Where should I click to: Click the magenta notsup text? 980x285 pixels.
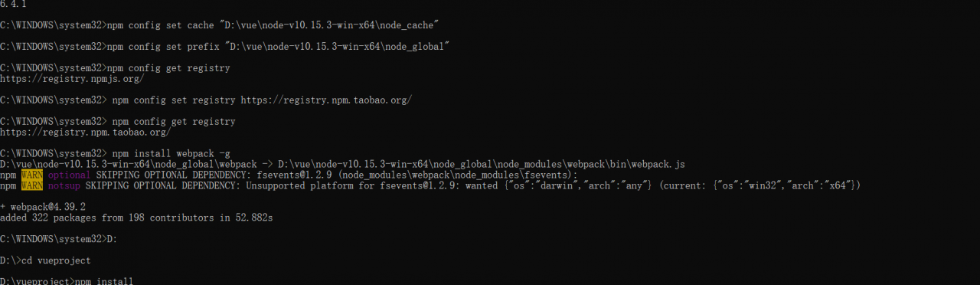click(x=64, y=186)
